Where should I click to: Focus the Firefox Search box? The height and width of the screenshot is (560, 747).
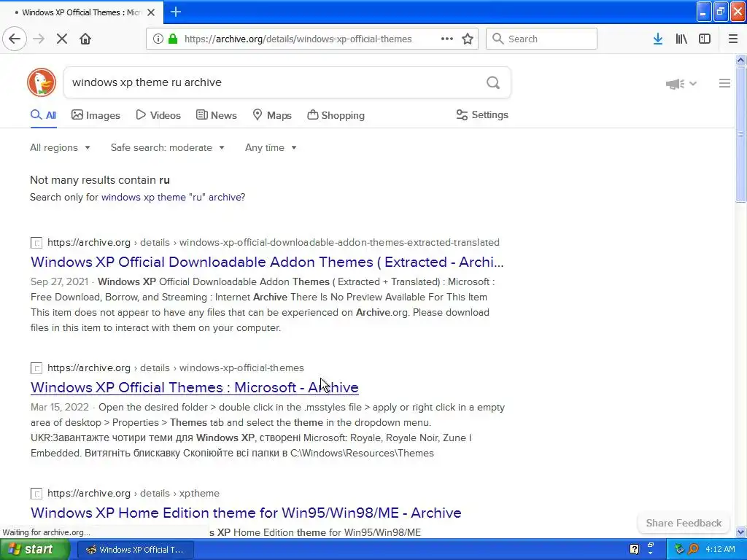tap(541, 39)
